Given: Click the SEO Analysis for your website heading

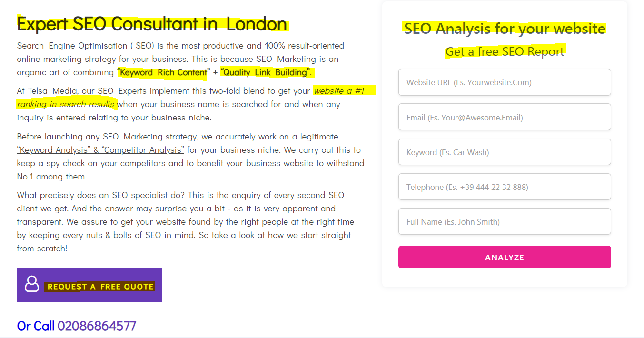Looking at the screenshot, I should pyautogui.click(x=505, y=29).
